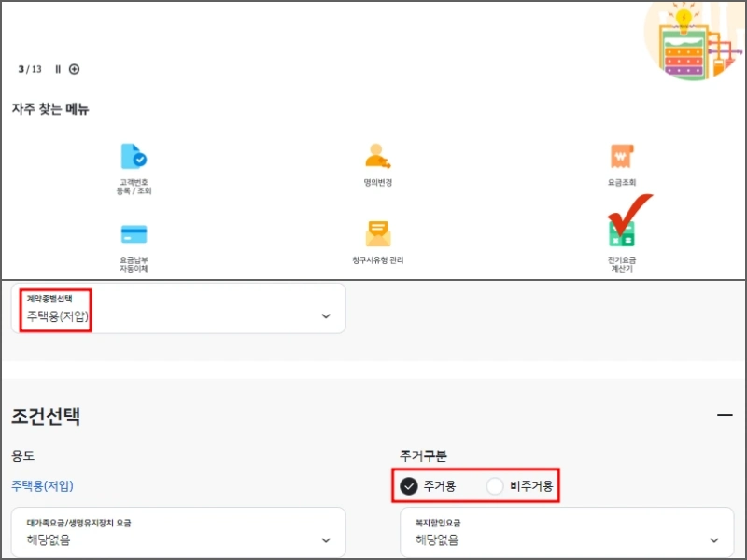This screenshot has height=560, width=747.
Task: Open the 전기요금 계산기 calculator icon
Action: 622,242
